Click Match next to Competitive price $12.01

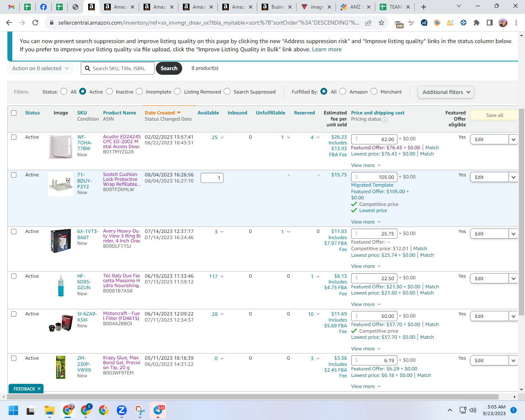pyautogui.click(x=420, y=249)
